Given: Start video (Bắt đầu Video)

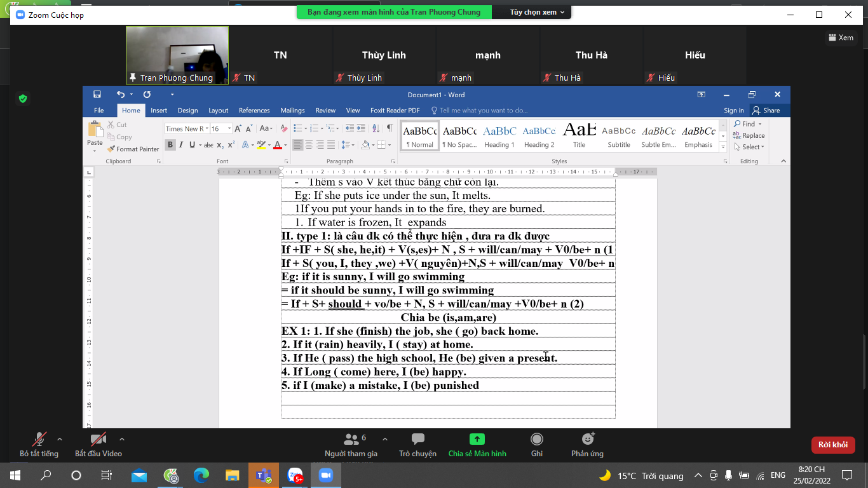Looking at the screenshot, I should pyautogui.click(x=98, y=445).
